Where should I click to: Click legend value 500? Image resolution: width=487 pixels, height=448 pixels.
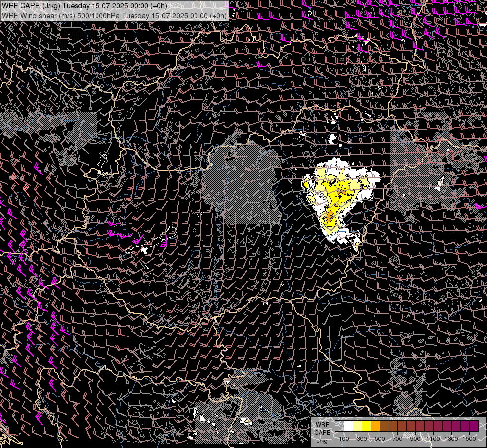click(380, 439)
